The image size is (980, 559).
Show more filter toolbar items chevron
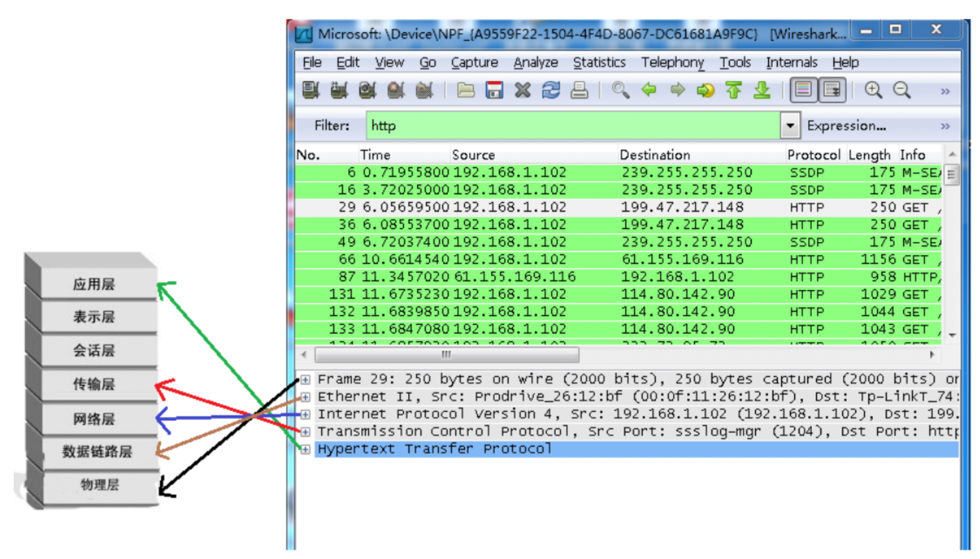point(945,126)
